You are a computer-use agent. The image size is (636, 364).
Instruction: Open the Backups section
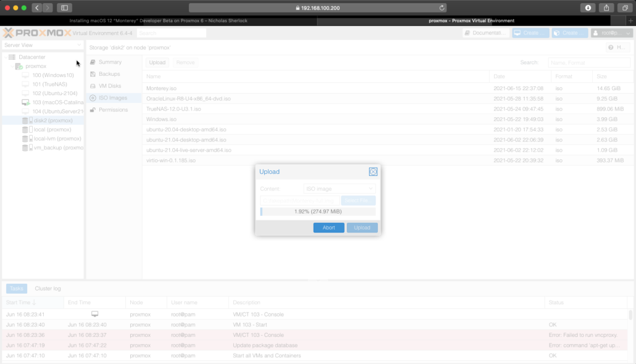click(x=109, y=74)
